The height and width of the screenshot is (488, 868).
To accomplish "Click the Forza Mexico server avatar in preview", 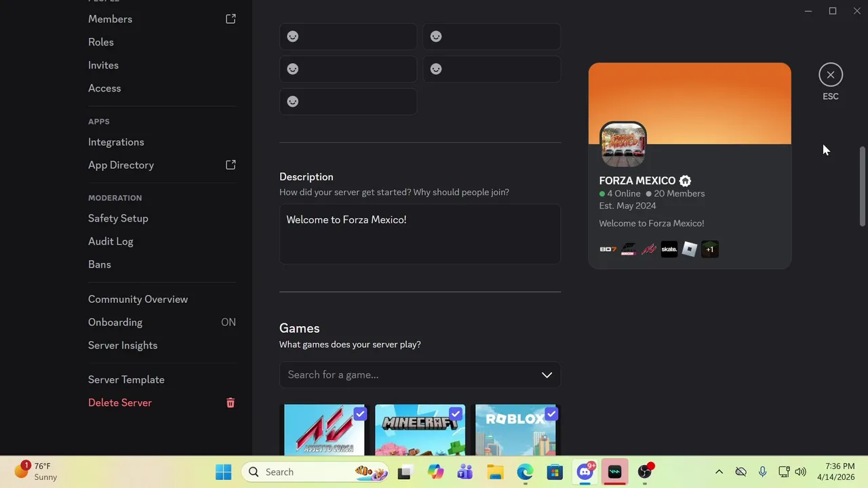I will 623,144.
